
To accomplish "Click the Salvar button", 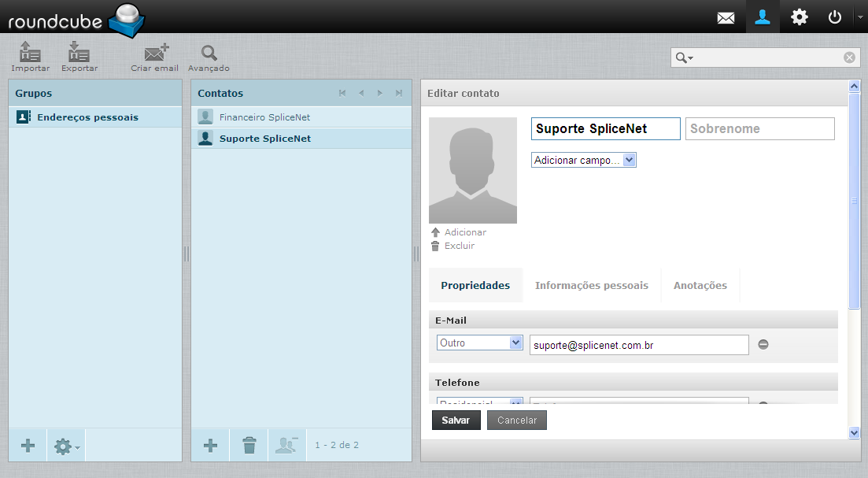I will click(x=456, y=421).
